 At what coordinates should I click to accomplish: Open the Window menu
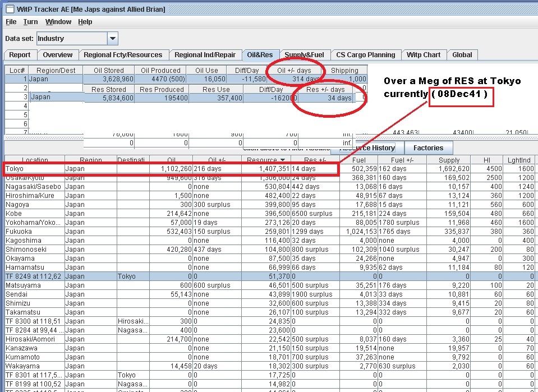click(58, 22)
